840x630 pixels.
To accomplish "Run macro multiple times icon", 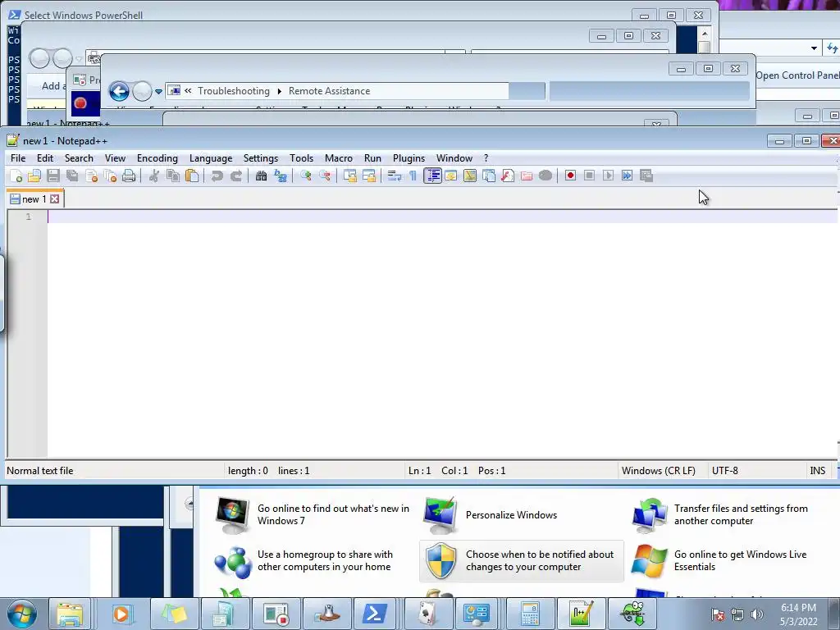I will pos(627,176).
